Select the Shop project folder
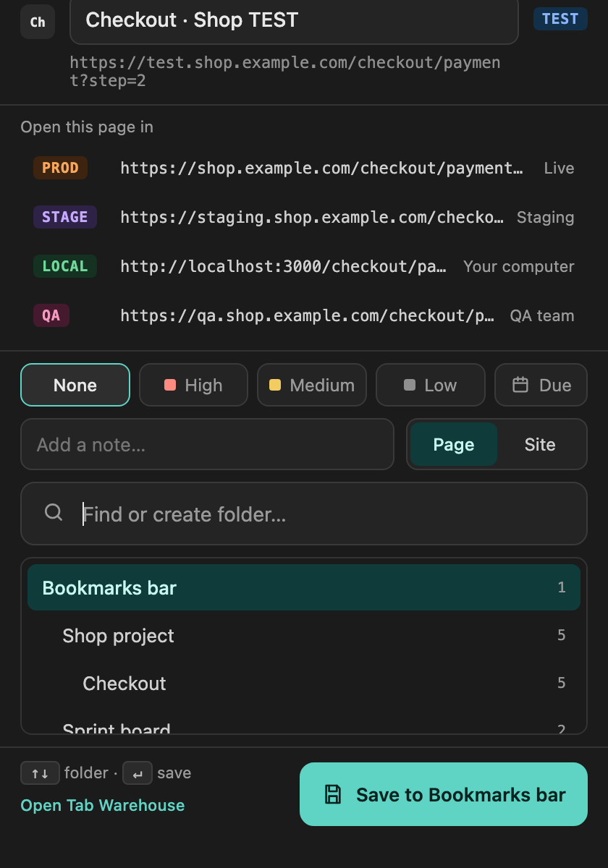Image resolution: width=608 pixels, height=868 pixels. 304,635
